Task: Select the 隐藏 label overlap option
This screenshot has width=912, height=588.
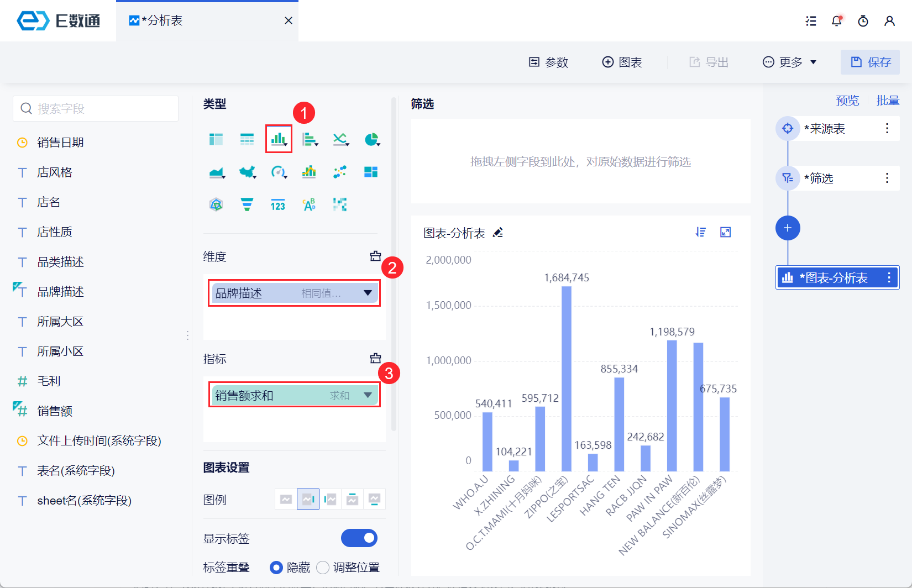Action: click(276, 568)
